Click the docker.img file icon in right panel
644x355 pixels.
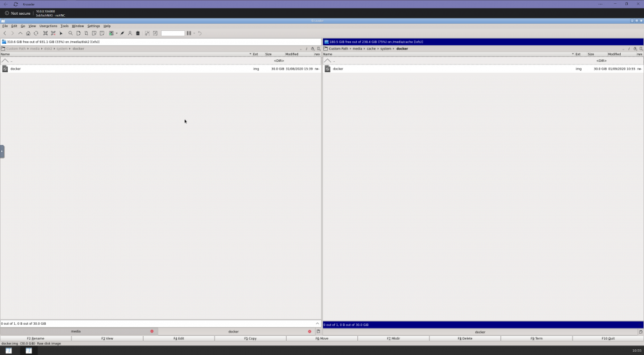point(327,69)
